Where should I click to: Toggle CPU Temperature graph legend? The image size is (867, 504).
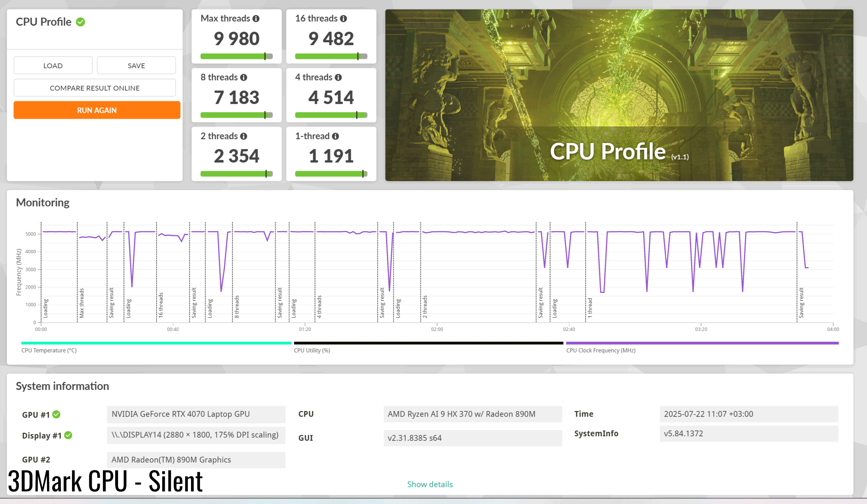coord(156,347)
